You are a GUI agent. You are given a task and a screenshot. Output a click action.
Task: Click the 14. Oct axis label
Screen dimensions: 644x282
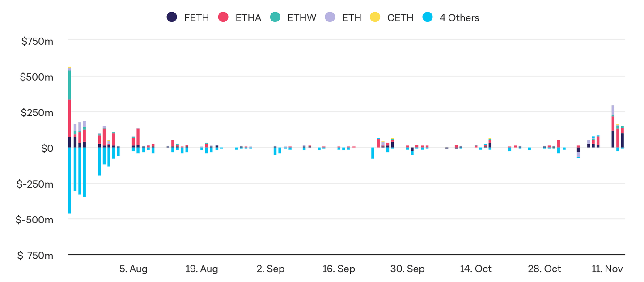point(476,269)
